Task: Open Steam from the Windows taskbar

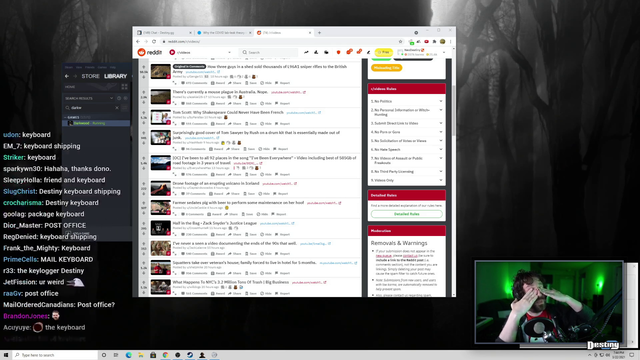Action: click(190, 355)
